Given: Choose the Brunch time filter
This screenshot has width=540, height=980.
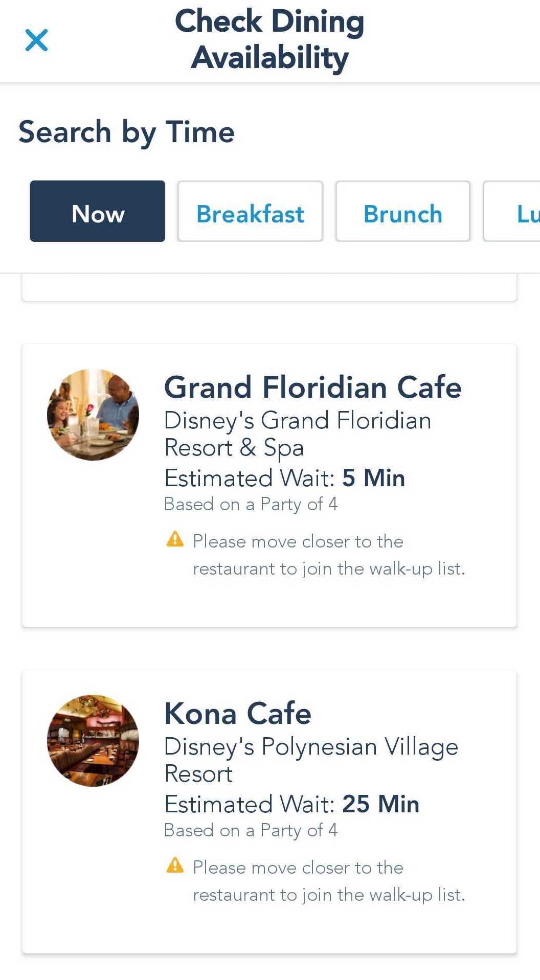Looking at the screenshot, I should pyautogui.click(x=402, y=211).
